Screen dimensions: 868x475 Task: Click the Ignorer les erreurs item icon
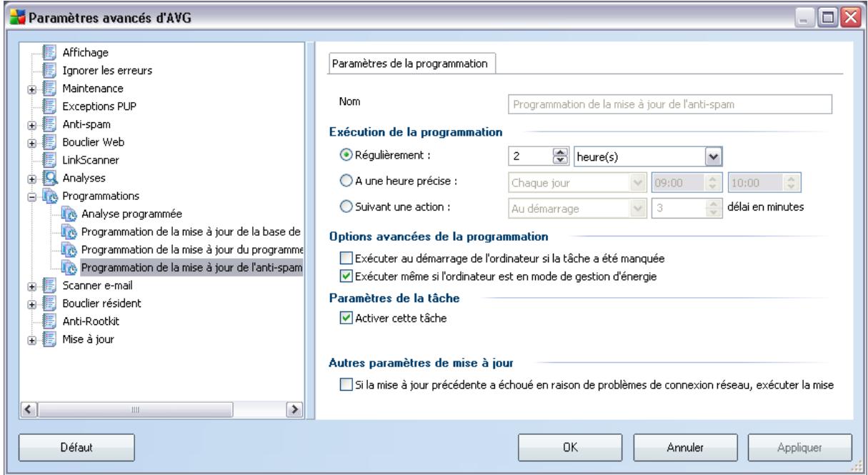point(50,70)
